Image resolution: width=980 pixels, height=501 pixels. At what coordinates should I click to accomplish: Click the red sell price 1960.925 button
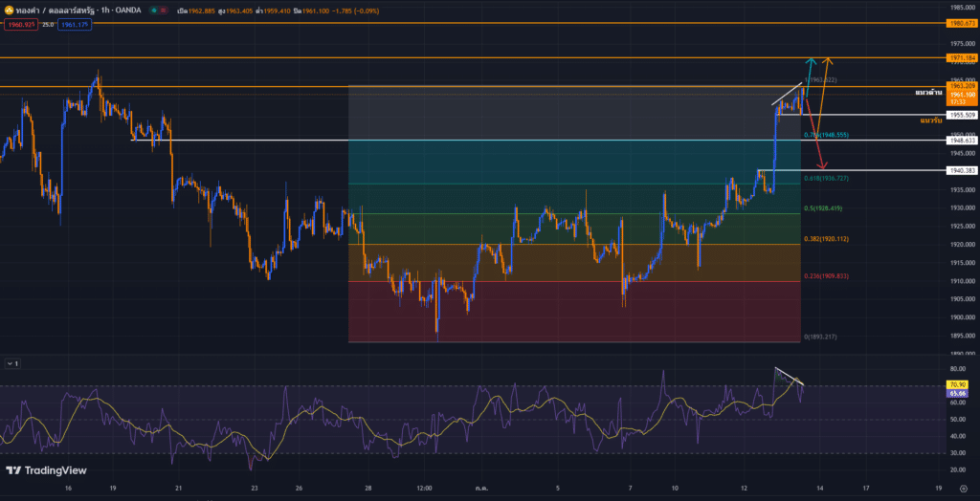point(19,24)
